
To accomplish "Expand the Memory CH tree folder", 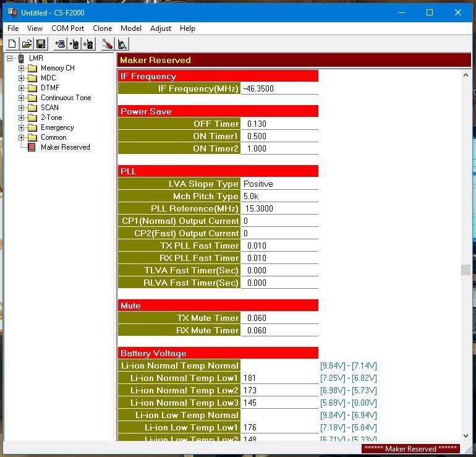I will 22,68.
